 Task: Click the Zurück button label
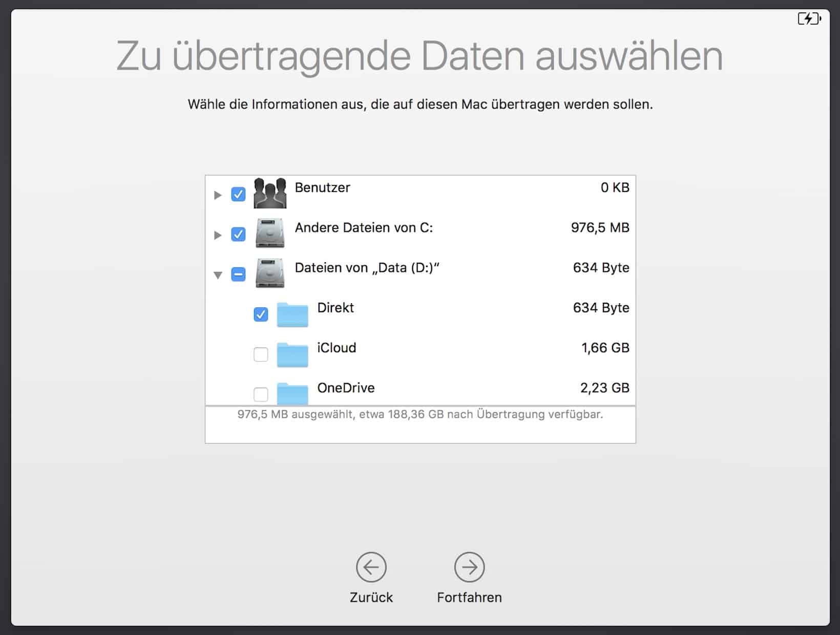[371, 597]
